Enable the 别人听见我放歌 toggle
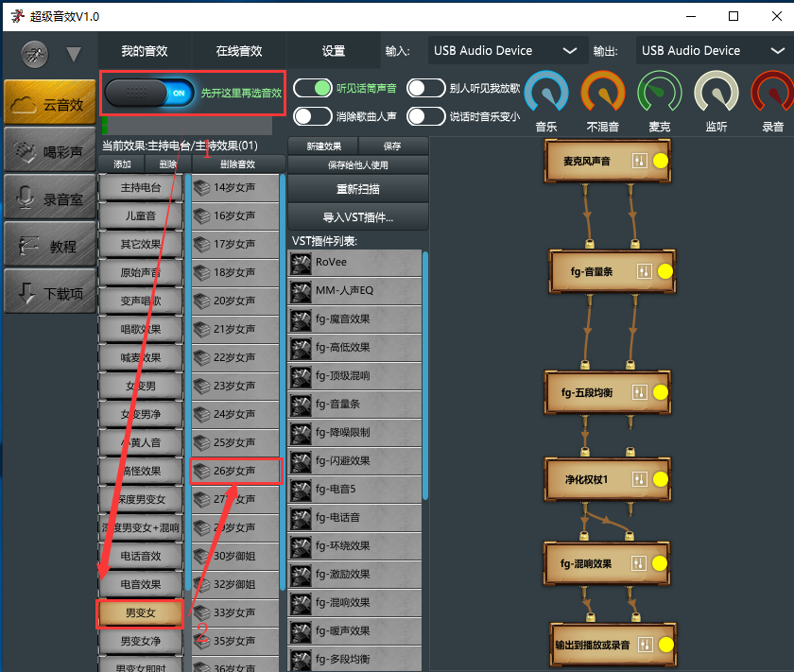Viewport: 794px width, 672px height. (425, 89)
